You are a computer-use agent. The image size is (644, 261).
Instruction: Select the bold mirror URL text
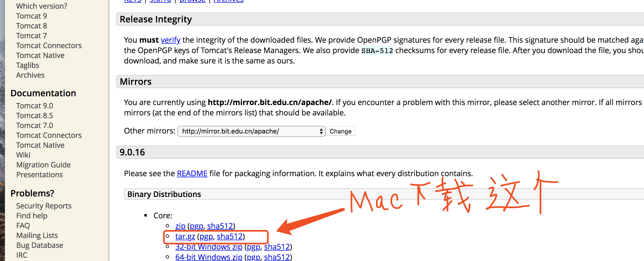click(270, 102)
